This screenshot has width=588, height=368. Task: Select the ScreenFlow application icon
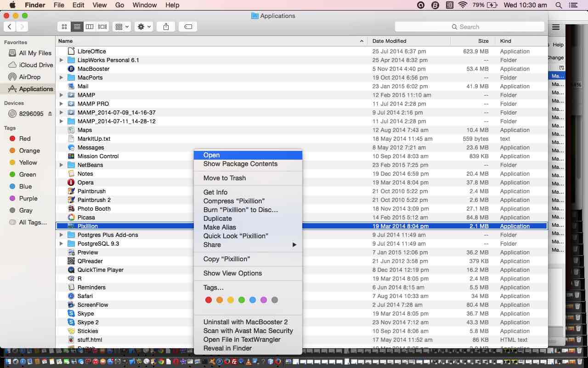pos(71,305)
